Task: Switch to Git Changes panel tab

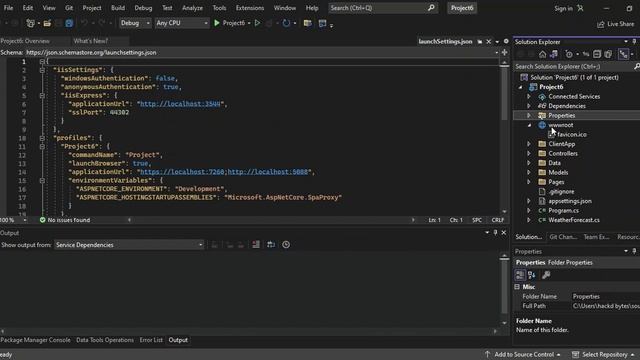Action: [563, 237]
